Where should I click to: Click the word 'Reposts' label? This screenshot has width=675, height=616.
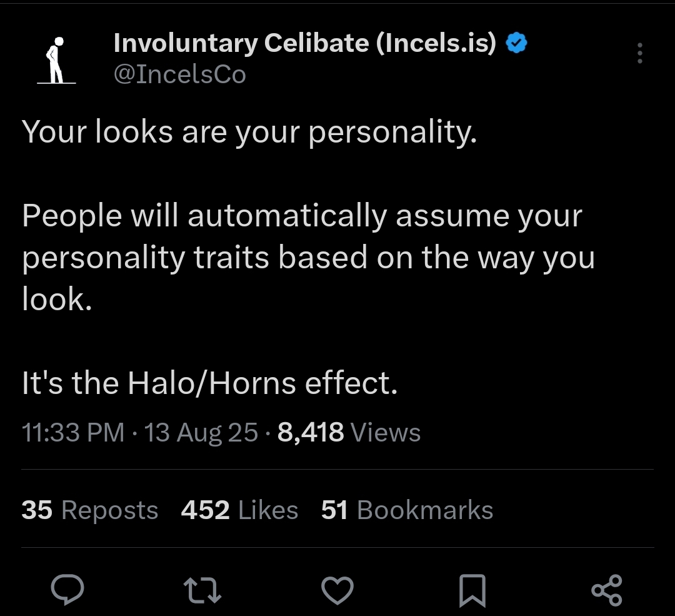110,511
